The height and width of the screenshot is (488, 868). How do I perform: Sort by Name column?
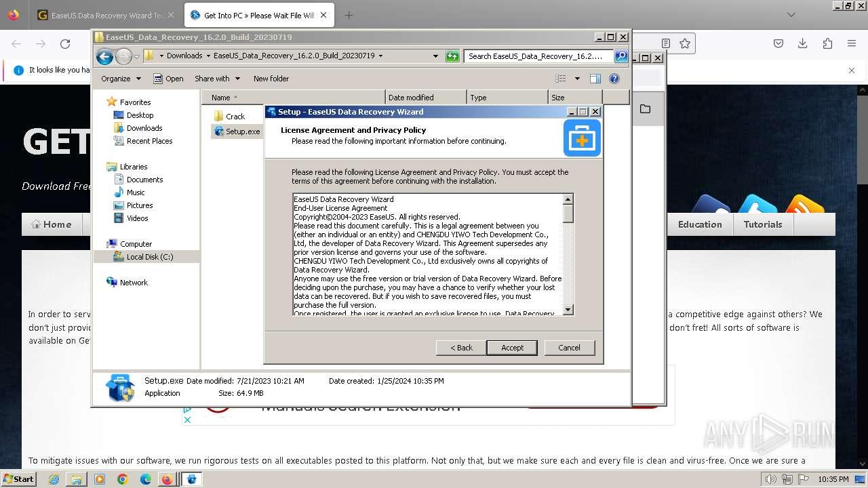[x=294, y=98]
